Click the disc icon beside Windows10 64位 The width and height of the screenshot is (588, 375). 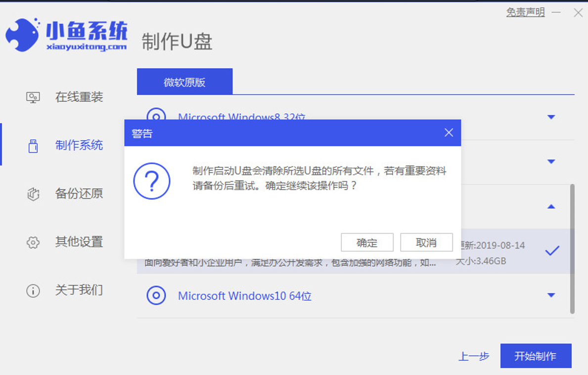[156, 296]
